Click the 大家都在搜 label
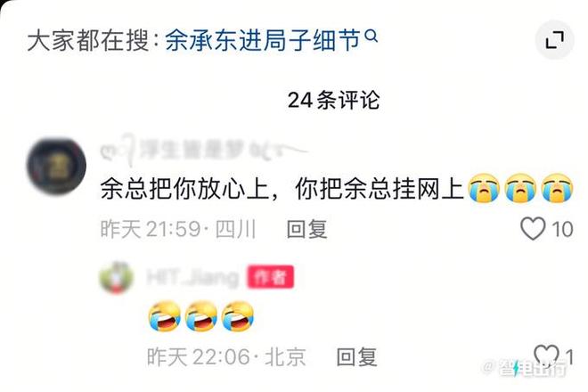Image resolution: width=588 pixels, height=392 pixels. (x=88, y=40)
